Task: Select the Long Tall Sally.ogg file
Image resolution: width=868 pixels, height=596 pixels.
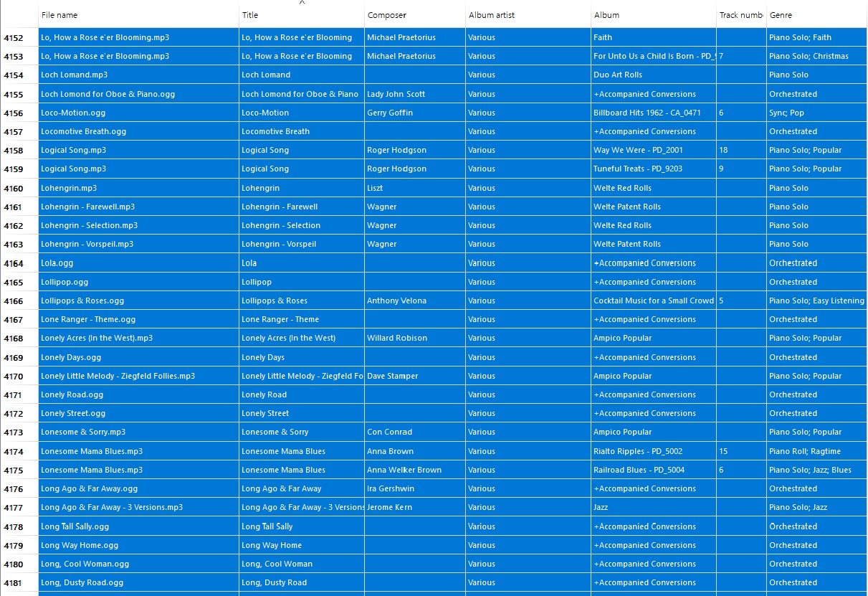Action: pyautogui.click(x=75, y=526)
